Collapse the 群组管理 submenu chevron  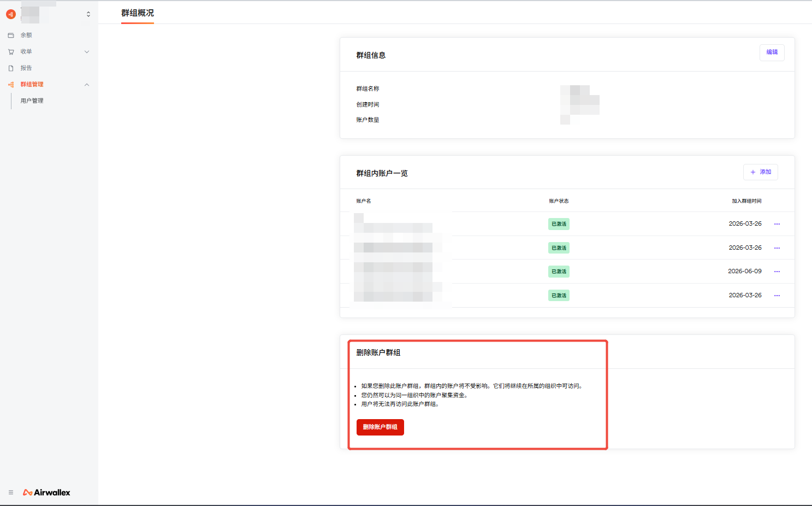pyautogui.click(x=87, y=85)
